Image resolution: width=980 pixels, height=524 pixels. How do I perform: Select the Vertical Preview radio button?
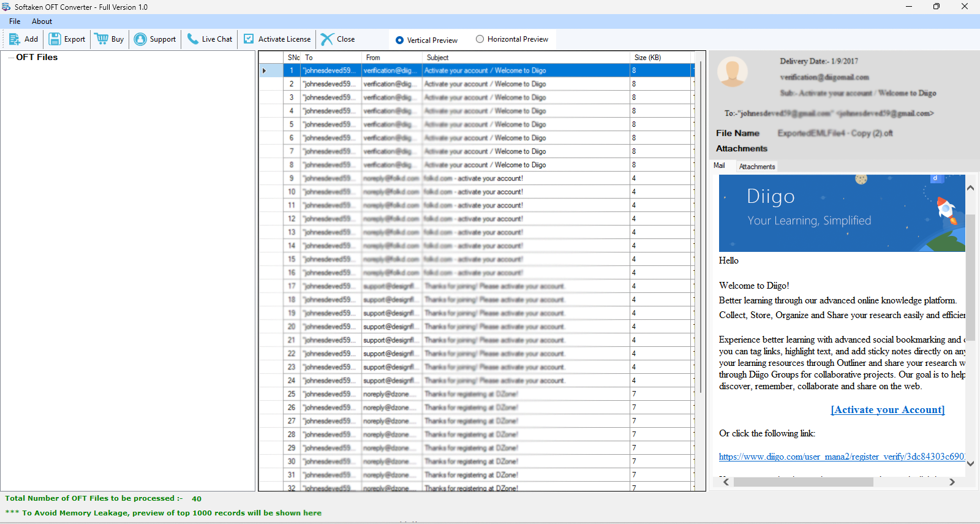[x=400, y=40]
